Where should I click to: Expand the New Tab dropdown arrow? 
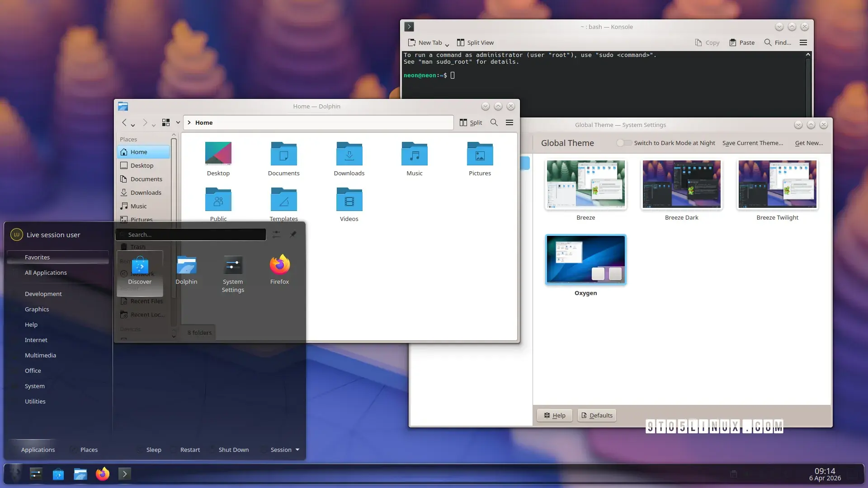point(447,44)
